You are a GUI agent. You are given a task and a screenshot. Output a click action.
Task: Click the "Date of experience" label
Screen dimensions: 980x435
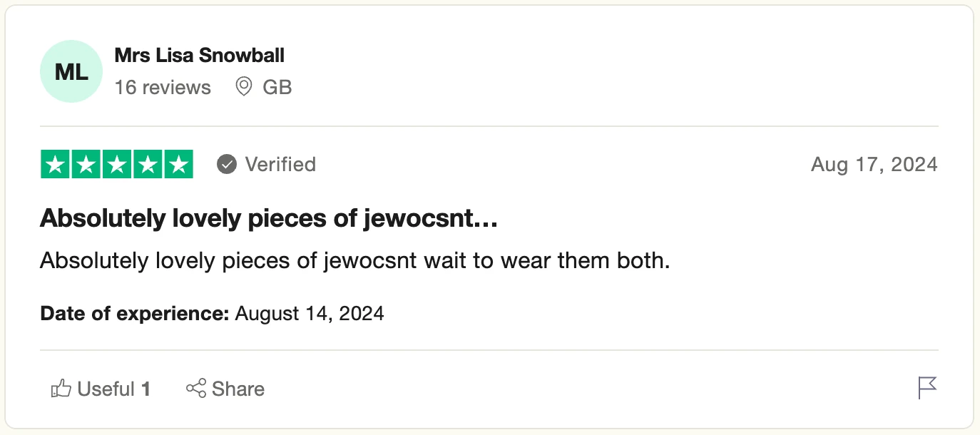pos(135,313)
